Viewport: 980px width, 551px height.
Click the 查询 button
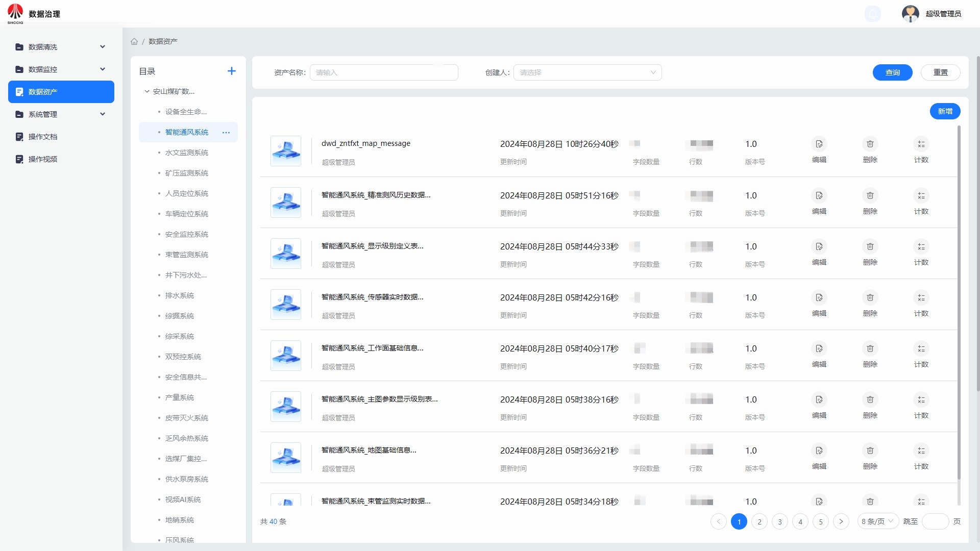[x=892, y=72]
